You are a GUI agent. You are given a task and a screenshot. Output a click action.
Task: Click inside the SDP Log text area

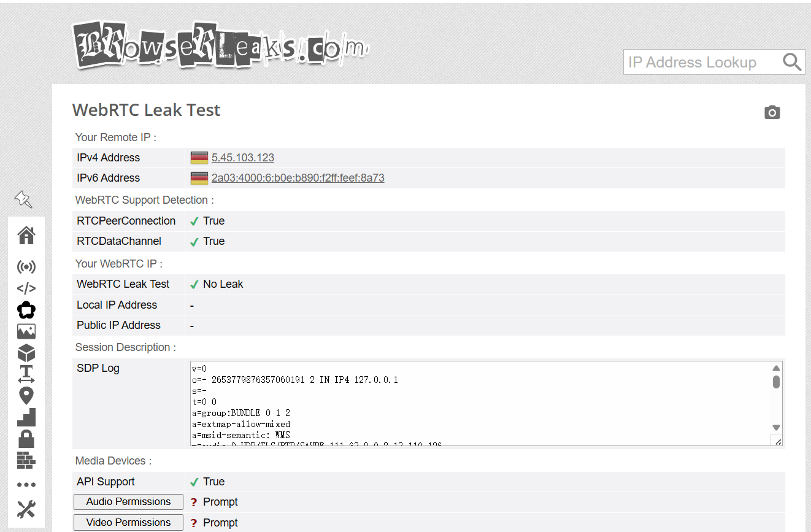480,403
